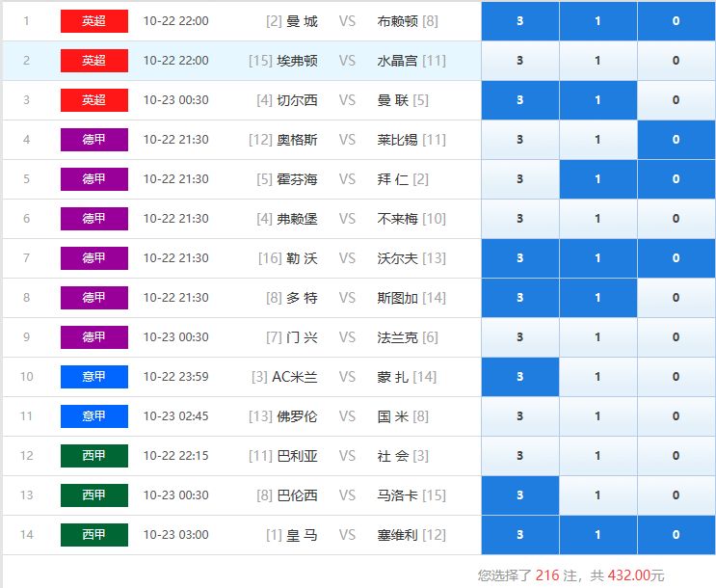Toggle result 1 for 曼城 vs 布赖顿

(598, 21)
